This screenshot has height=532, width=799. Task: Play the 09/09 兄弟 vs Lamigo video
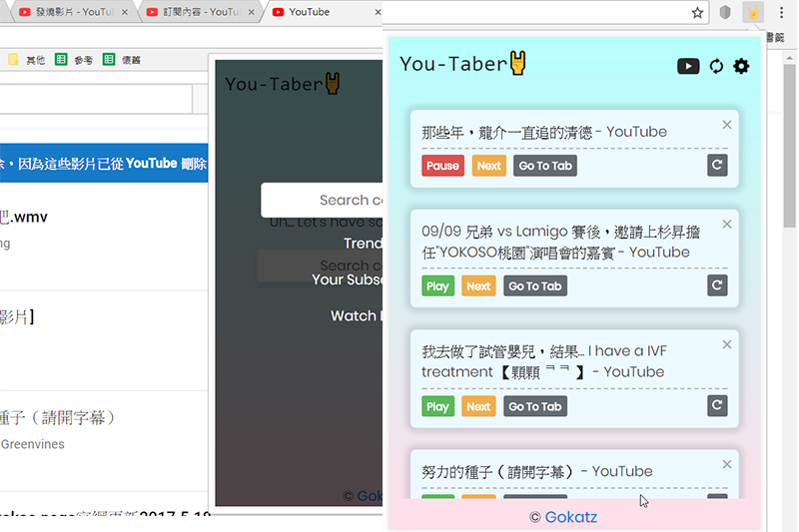click(x=437, y=286)
